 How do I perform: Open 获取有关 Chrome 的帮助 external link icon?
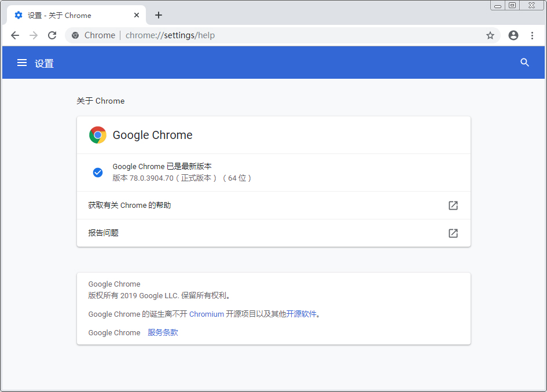(x=453, y=205)
